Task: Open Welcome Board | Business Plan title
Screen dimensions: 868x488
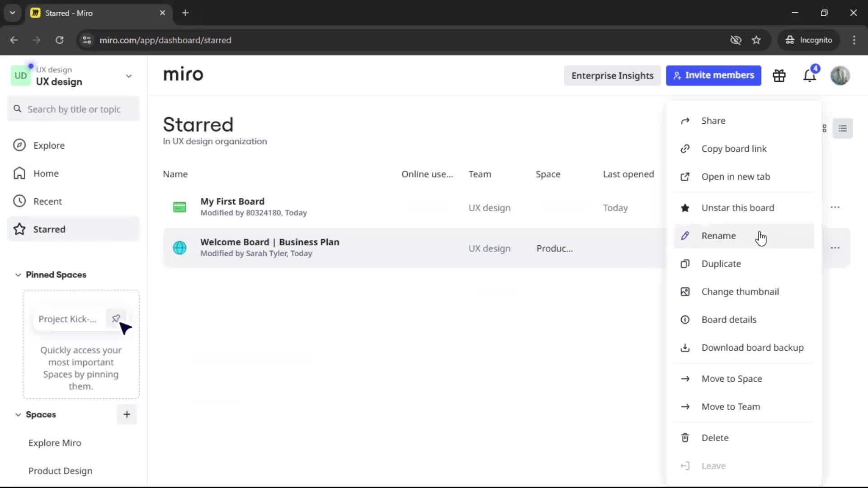Action: pos(270,242)
